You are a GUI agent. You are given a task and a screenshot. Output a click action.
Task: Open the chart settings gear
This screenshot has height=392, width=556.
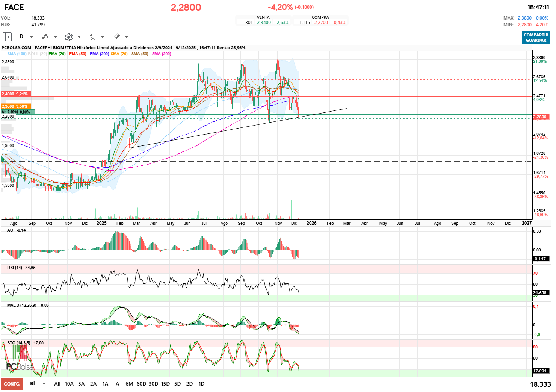(69, 37)
